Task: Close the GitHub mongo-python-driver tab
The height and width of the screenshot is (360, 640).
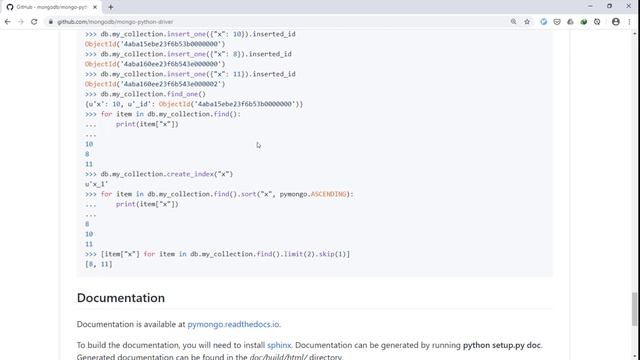Action: pos(95,7)
